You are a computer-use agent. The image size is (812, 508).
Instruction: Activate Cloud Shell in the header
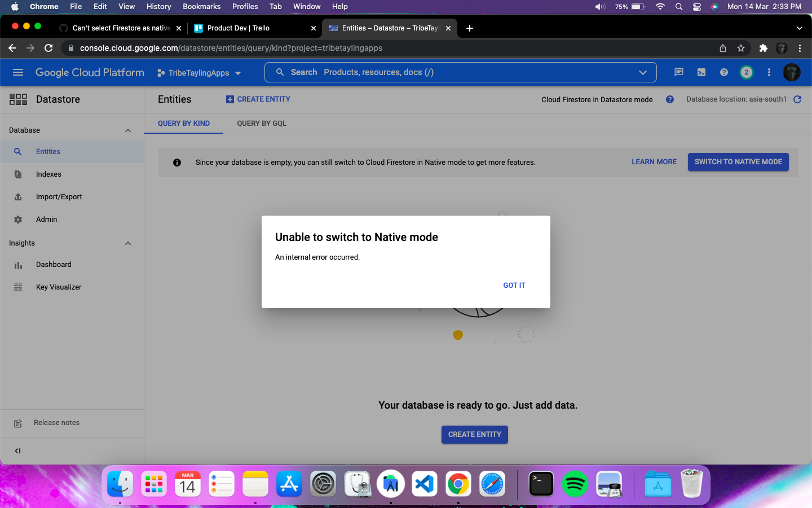pyautogui.click(x=701, y=72)
